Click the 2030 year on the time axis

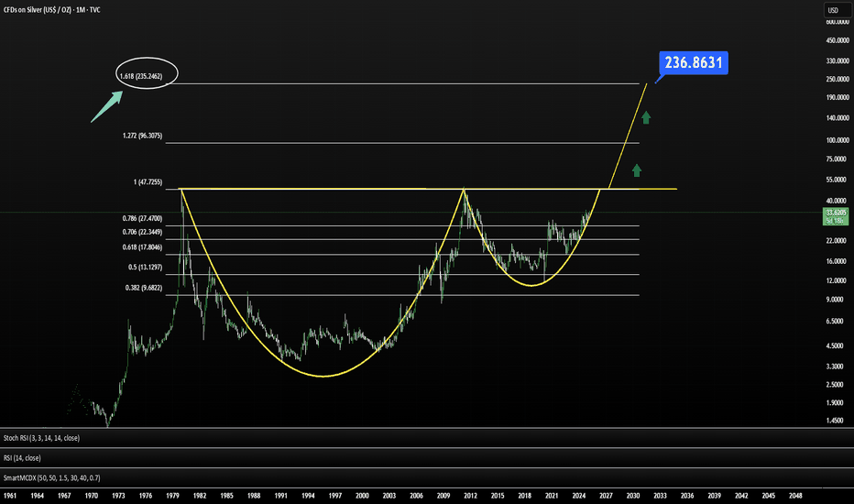(x=633, y=496)
